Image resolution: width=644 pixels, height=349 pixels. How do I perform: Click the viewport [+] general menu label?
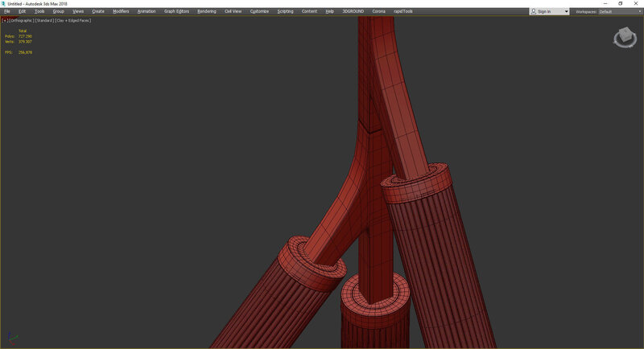tap(5, 20)
